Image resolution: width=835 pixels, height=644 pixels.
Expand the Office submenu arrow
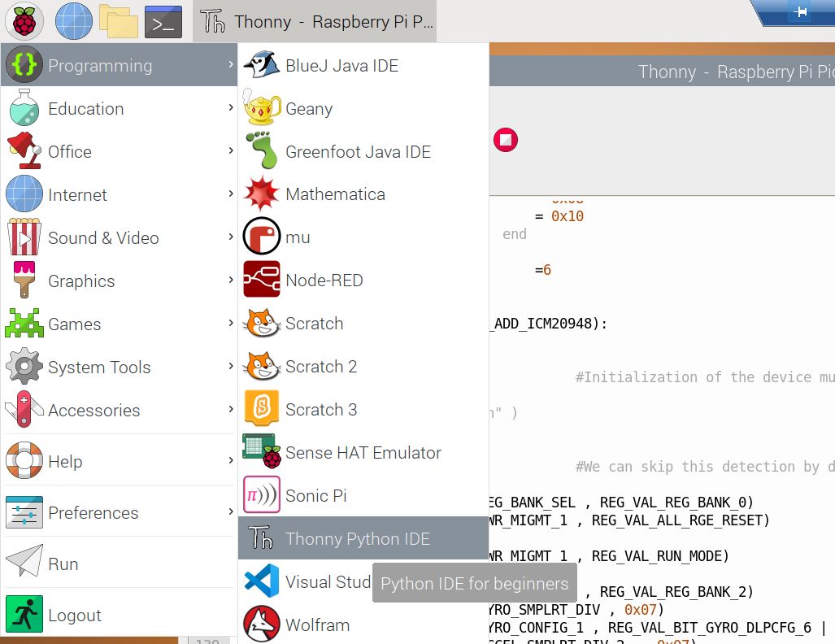[x=231, y=150]
